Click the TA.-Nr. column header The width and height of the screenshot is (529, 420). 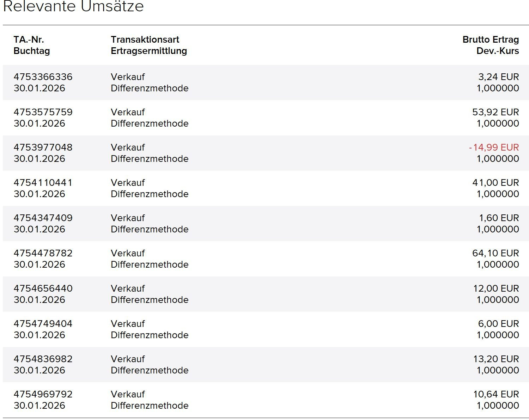coord(29,39)
